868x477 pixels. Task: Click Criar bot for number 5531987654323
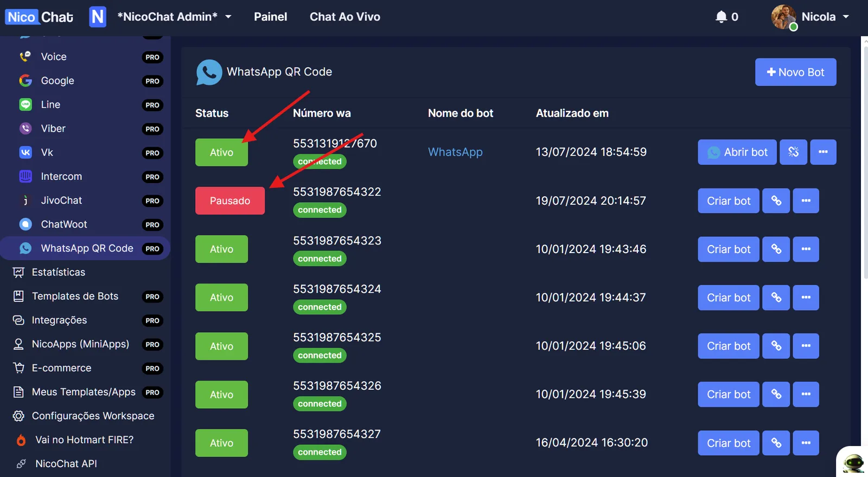pyautogui.click(x=729, y=249)
